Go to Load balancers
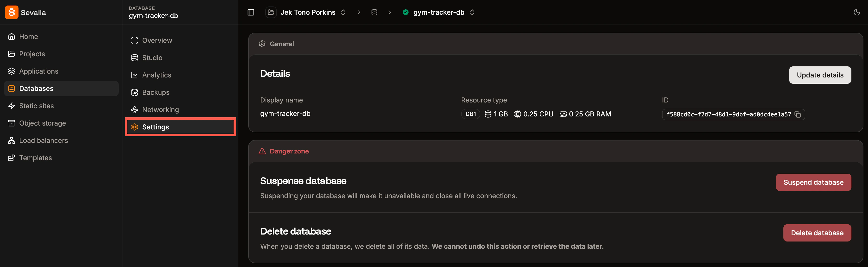868x267 pixels. (x=61, y=140)
